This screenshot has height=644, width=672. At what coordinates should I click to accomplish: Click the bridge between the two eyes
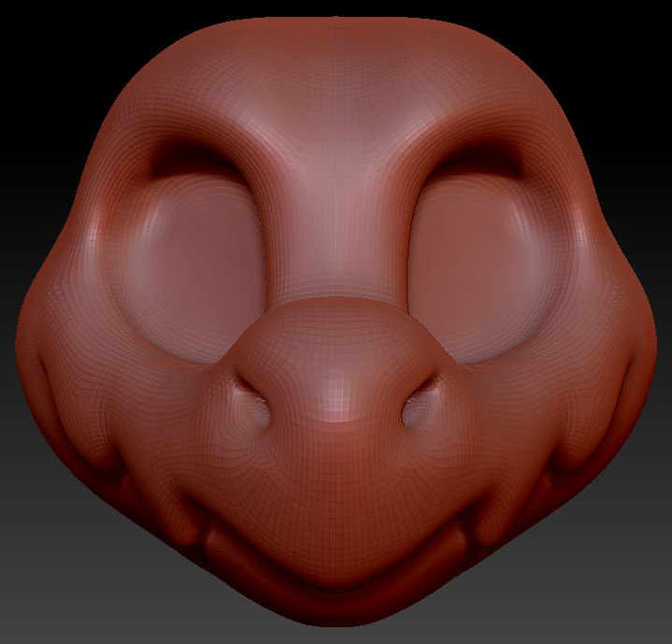[x=336, y=227]
